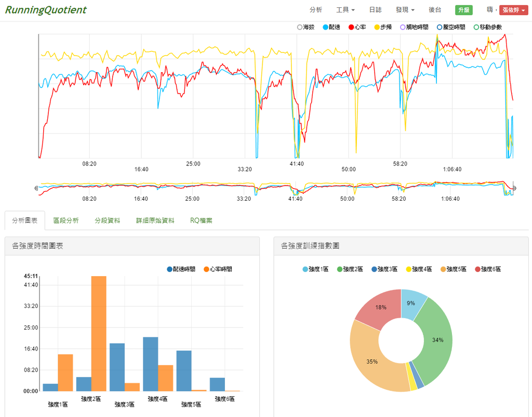Expand the 工具 dropdown menu

345,10
